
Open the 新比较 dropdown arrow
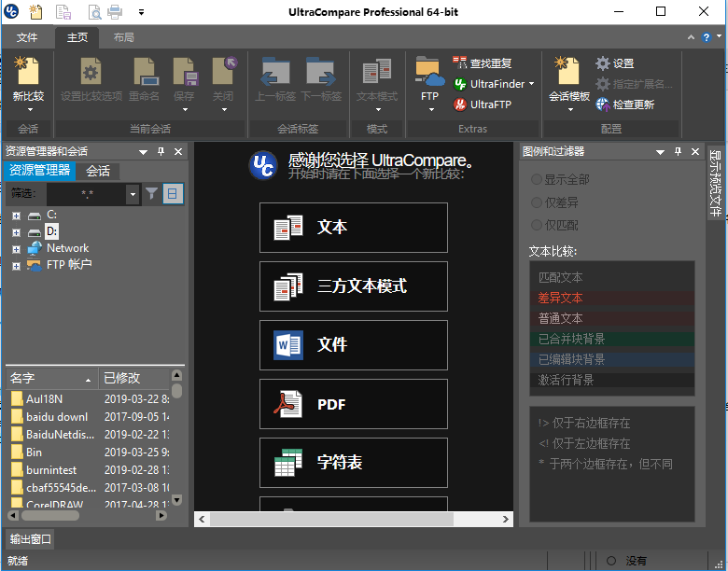(x=30, y=109)
